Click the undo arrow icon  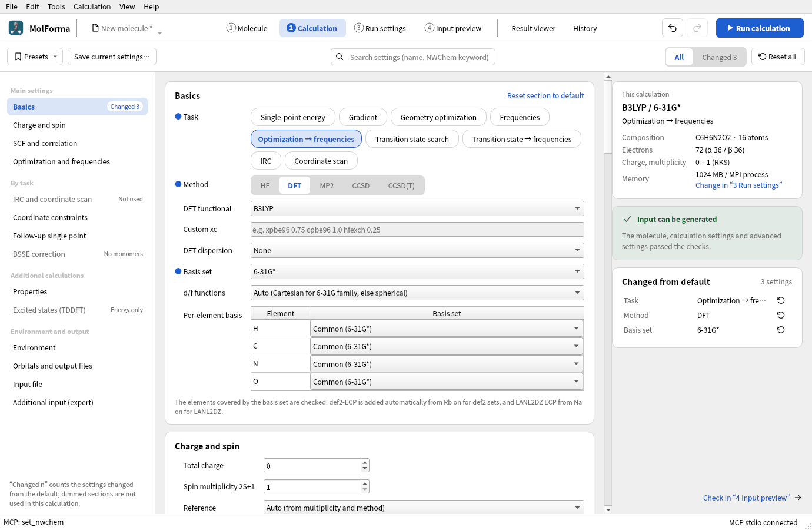pyautogui.click(x=673, y=28)
